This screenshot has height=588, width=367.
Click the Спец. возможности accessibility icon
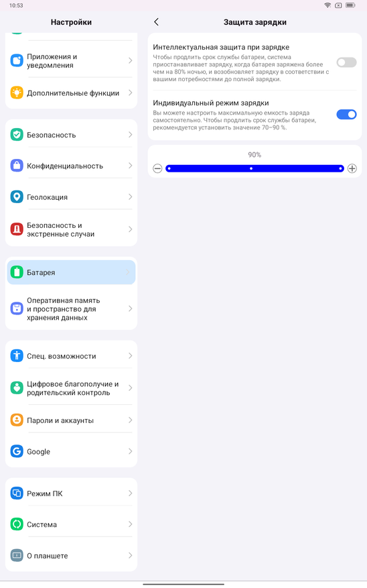coord(17,355)
